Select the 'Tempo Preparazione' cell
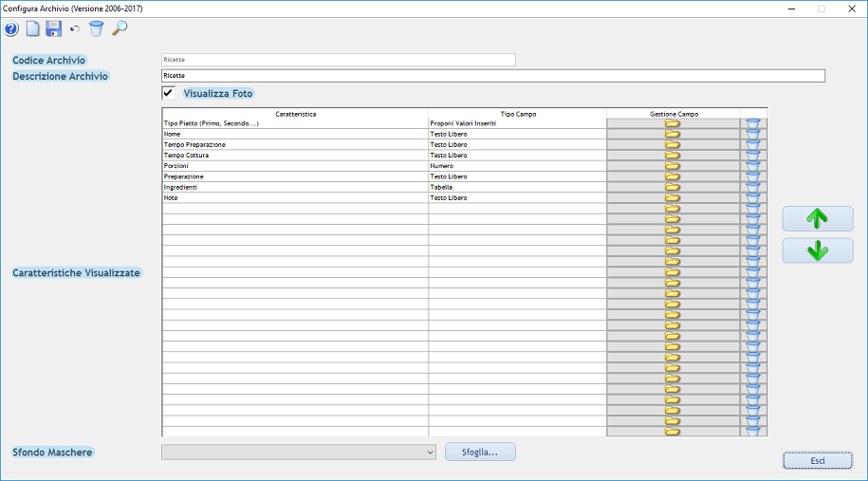 [295, 144]
